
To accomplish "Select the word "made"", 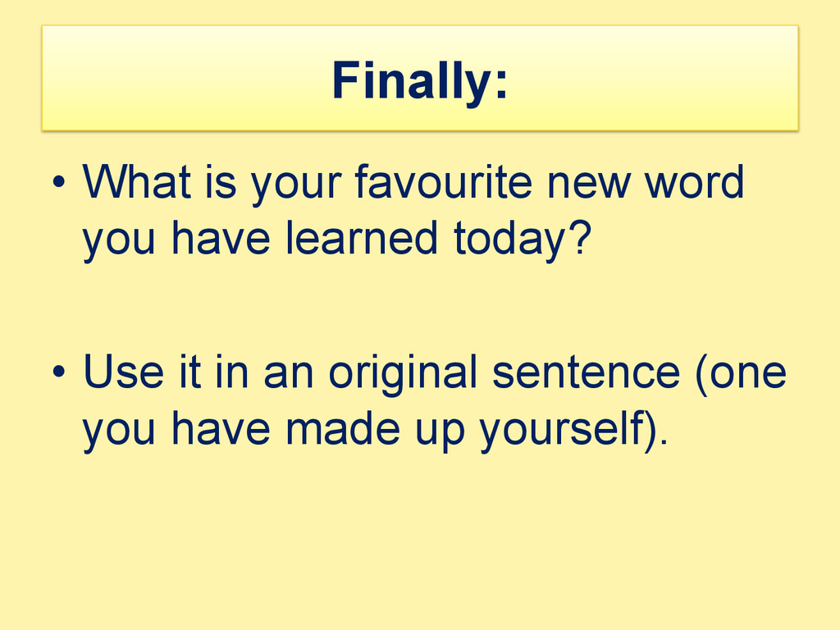I will pyautogui.click(x=343, y=428).
